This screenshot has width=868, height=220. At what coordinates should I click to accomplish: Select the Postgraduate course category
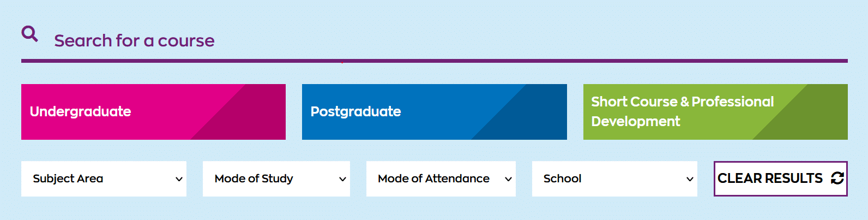pos(435,112)
